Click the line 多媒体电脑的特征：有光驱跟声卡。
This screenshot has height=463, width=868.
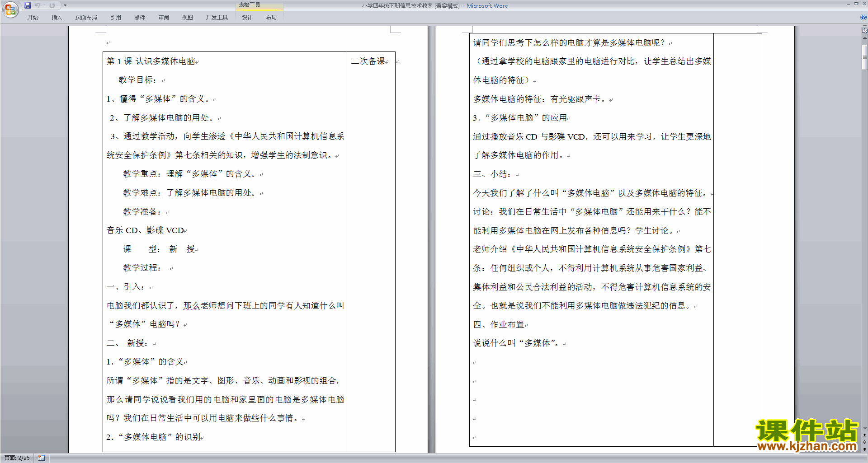(x=540, y=99)
